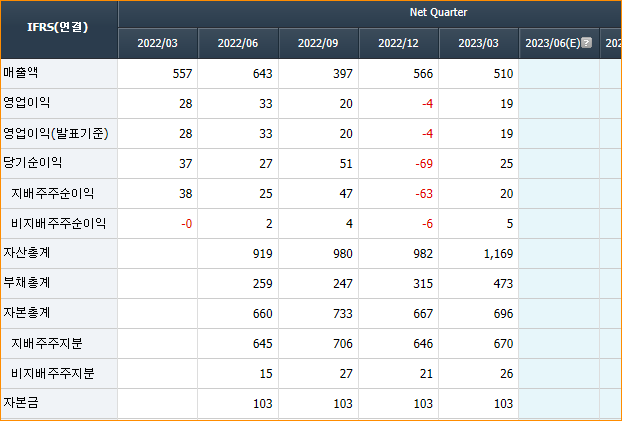Viewport: 622px width, 421px height.
Task: Click 비지배주주지분 value 15
Action: click(266, 374)
